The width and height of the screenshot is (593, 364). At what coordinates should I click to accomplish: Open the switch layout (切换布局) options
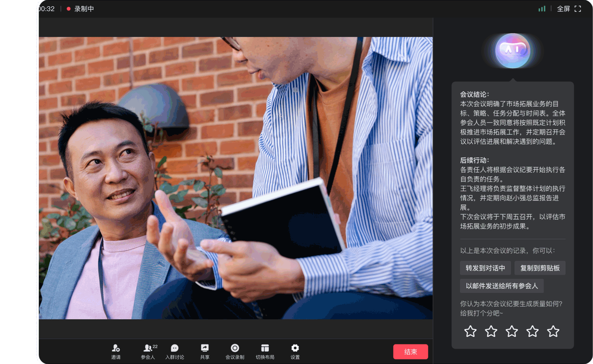click(x=265, y=351)
